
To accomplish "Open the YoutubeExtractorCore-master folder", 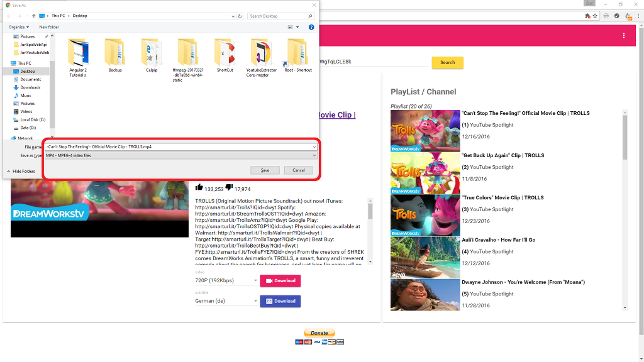I will tap(261, 57).
